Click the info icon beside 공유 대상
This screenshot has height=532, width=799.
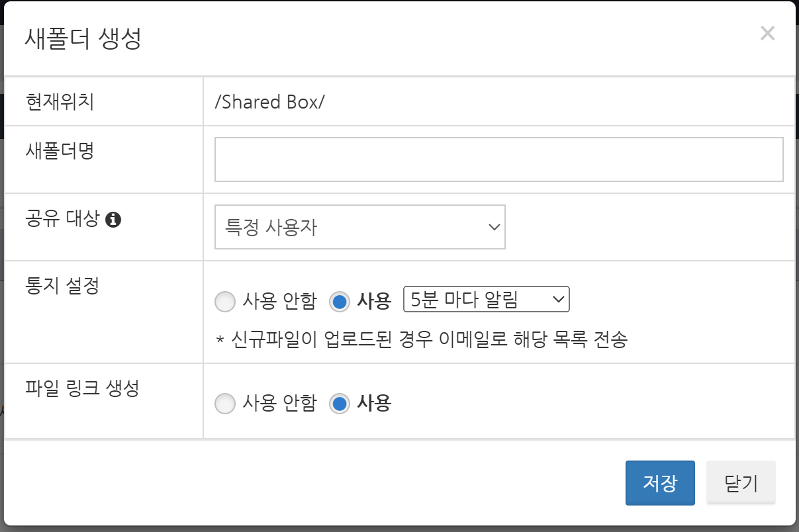(x=113, y=220)
